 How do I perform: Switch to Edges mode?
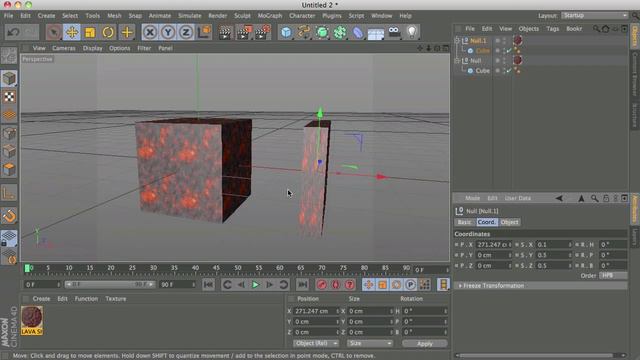(x=9, y=151)
